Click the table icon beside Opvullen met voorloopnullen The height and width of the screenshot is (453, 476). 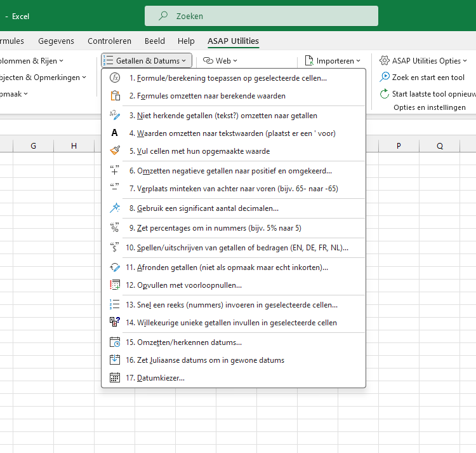point(115,285)
